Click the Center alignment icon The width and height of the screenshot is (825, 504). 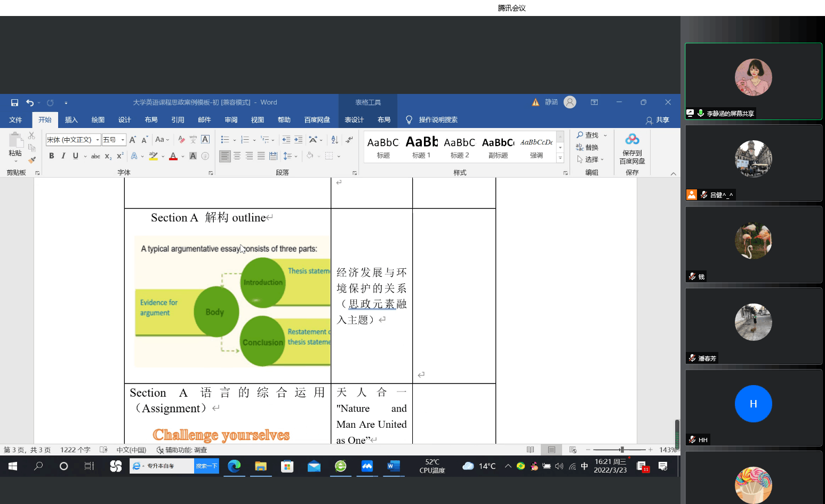click(x=237, y=156)
